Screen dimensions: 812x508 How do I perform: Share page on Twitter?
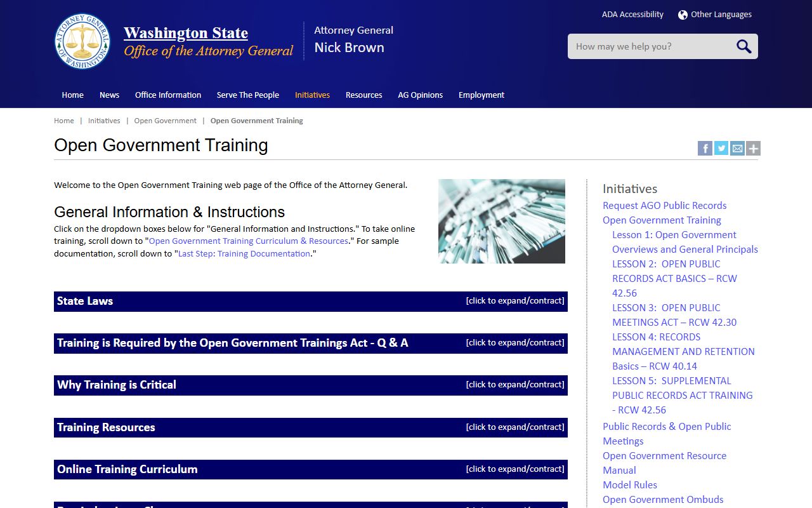tap(721, 149)
